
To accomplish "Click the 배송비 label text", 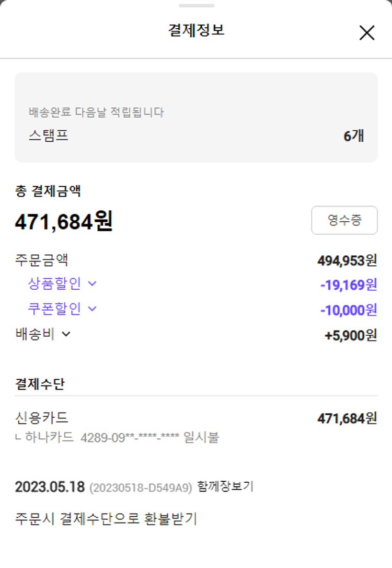I will [x=35, y=334].
